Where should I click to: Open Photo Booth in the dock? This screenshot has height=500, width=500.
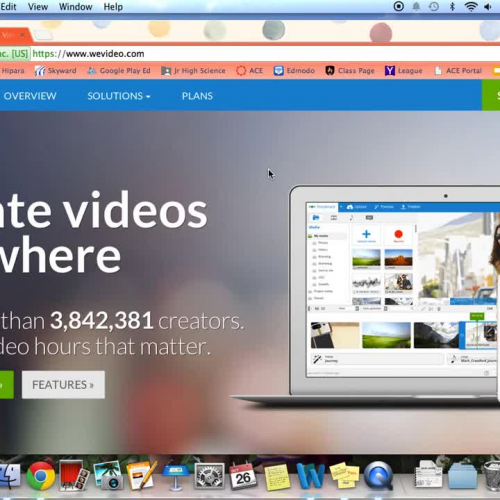pyautogui.click(x=74, y=476)
